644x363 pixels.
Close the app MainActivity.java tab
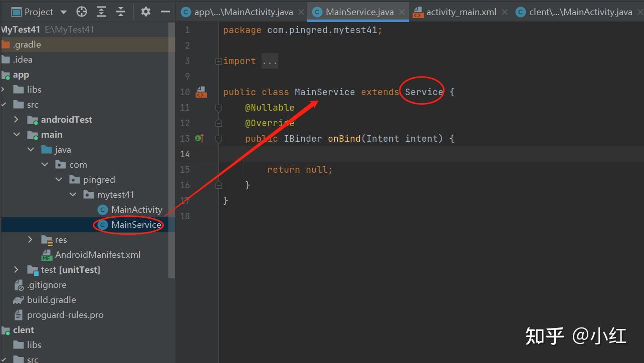[x=301, y=12]
